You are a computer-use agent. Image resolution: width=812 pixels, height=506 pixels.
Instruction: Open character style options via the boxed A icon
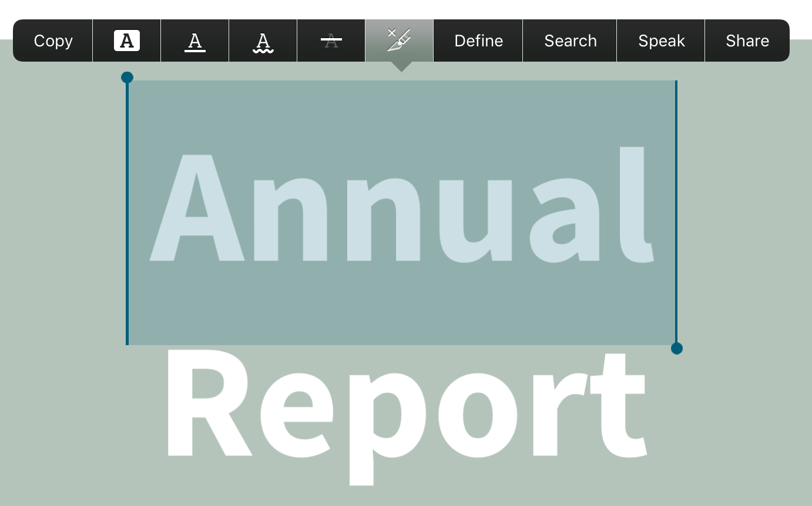[126, 41]
